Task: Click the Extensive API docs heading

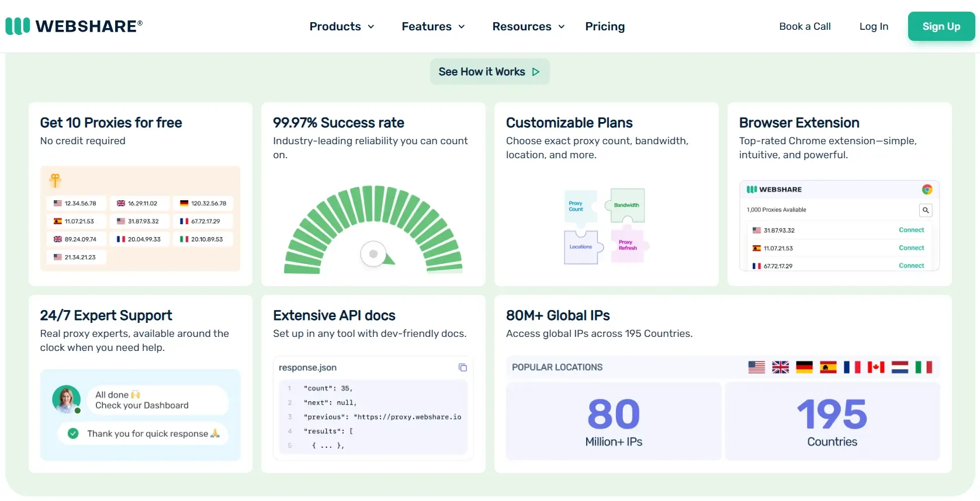Action: [x=334, y=315]
